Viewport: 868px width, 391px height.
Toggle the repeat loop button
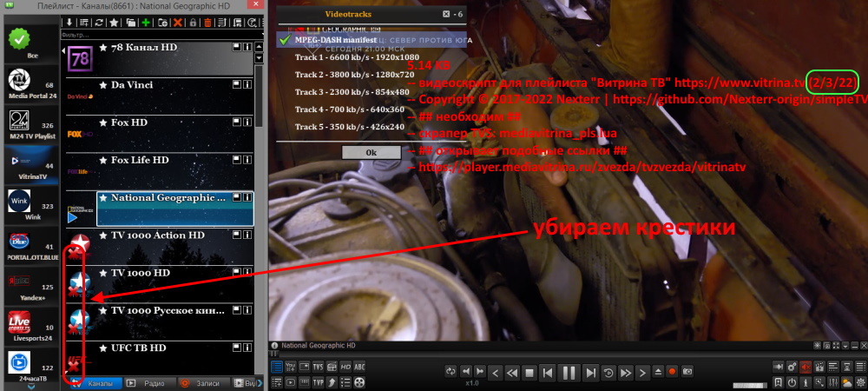[450, 371]
